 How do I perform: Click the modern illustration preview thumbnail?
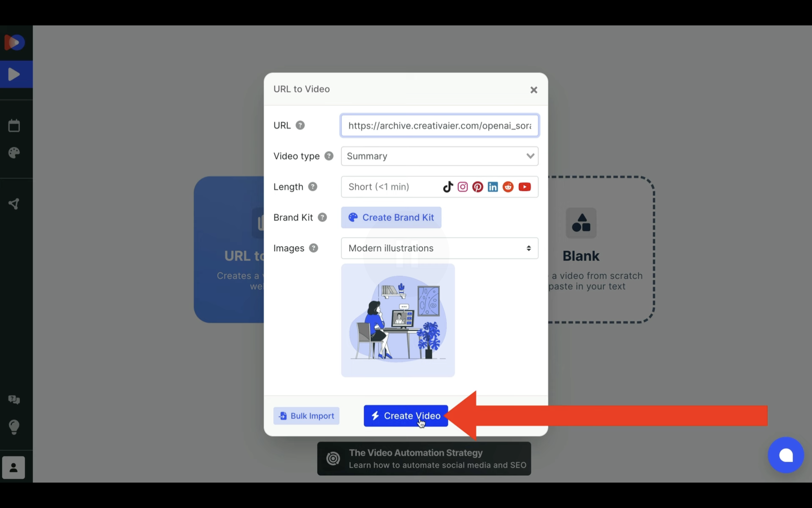(398, 320)
